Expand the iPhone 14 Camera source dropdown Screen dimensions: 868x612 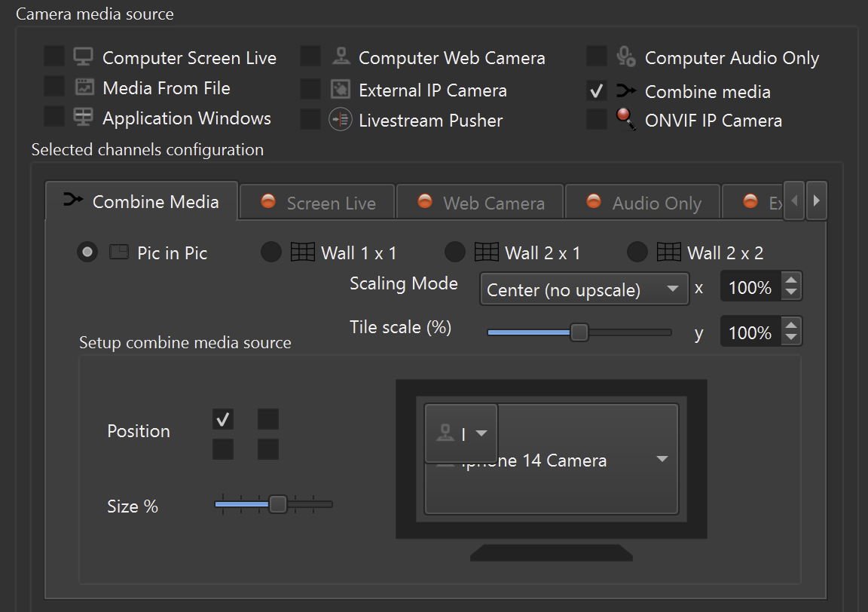662,459
